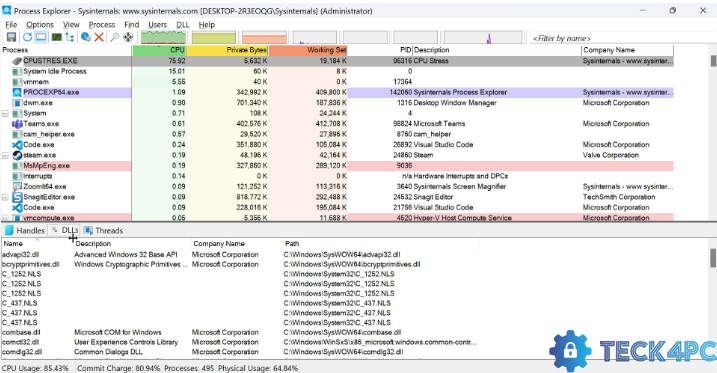This screenshot has width=717, height=373.
Task: Select the bcryptprimitives.dll entry
Action: 240,264
